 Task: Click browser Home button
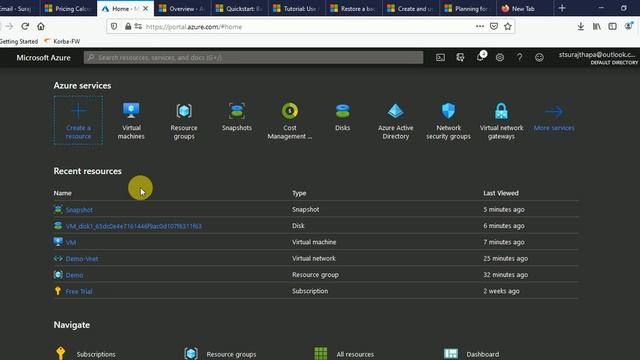pyautogui.click(x=41, y=27)
